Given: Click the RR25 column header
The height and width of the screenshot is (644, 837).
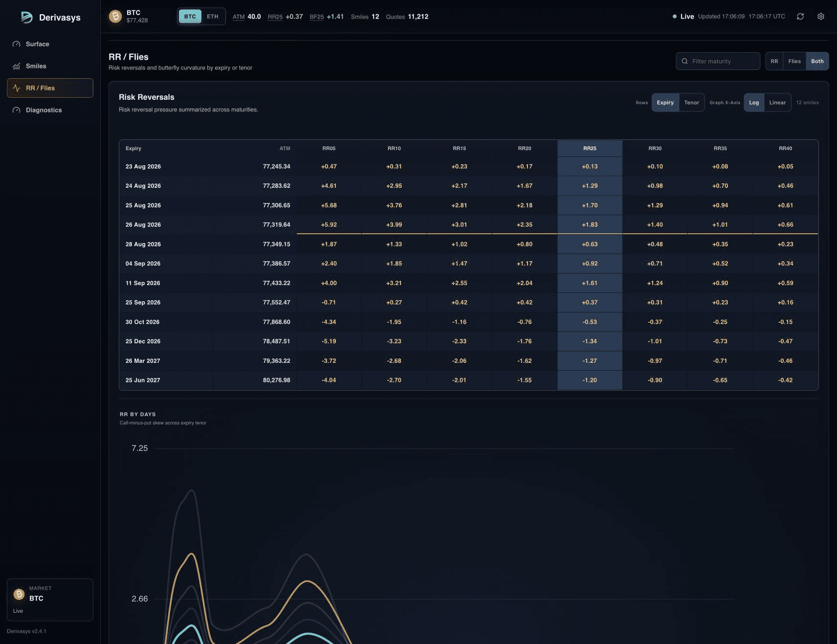Looking at the screenshot, I should tap(590, 148).
